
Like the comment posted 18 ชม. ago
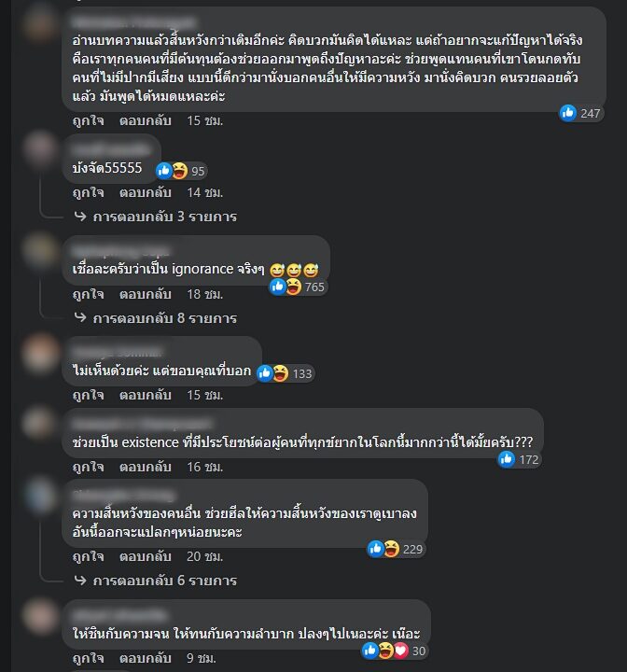point(89,294)
